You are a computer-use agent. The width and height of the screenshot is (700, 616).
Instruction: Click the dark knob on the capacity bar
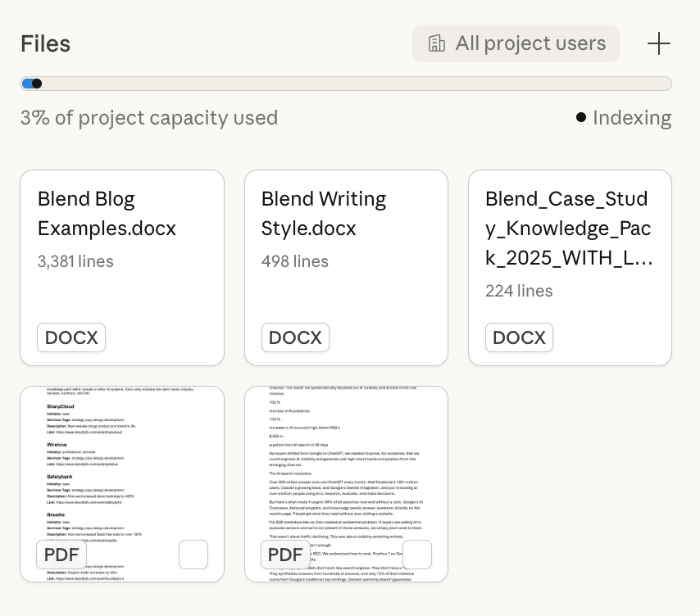[37, 84]
